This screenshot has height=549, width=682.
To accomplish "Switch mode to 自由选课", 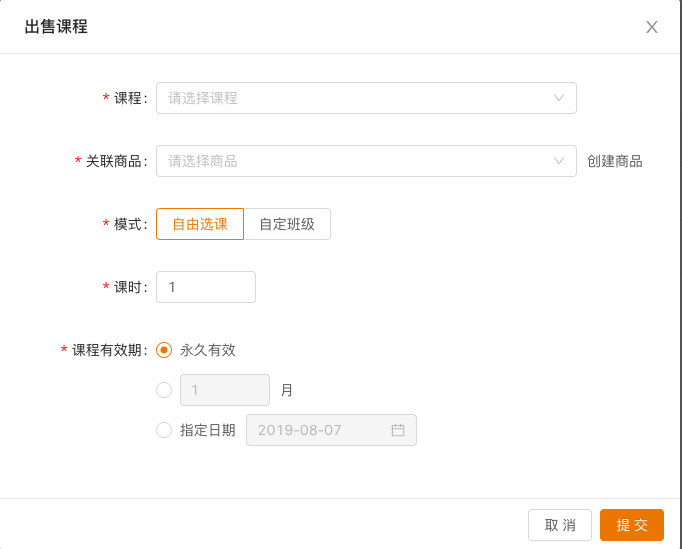I will 200,224.
